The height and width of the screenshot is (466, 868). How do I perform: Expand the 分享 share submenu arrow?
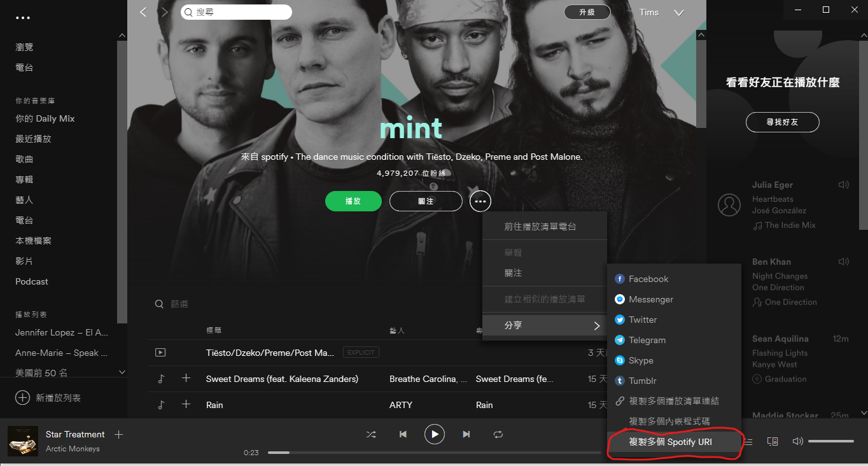point(596,325)
